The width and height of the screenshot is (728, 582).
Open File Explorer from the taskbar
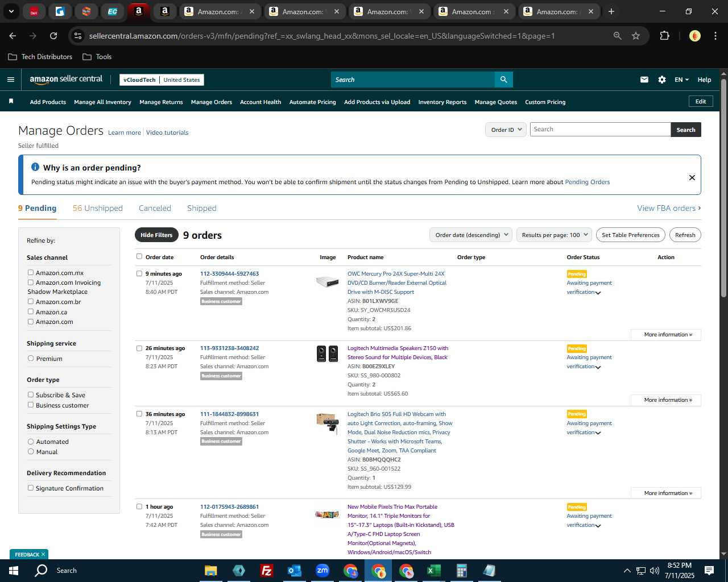click(x=211, y=570)
